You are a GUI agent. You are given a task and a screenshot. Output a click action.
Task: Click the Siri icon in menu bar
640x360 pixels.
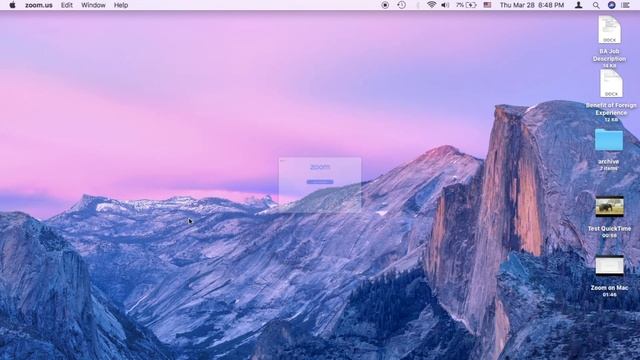tap(611, 5)
